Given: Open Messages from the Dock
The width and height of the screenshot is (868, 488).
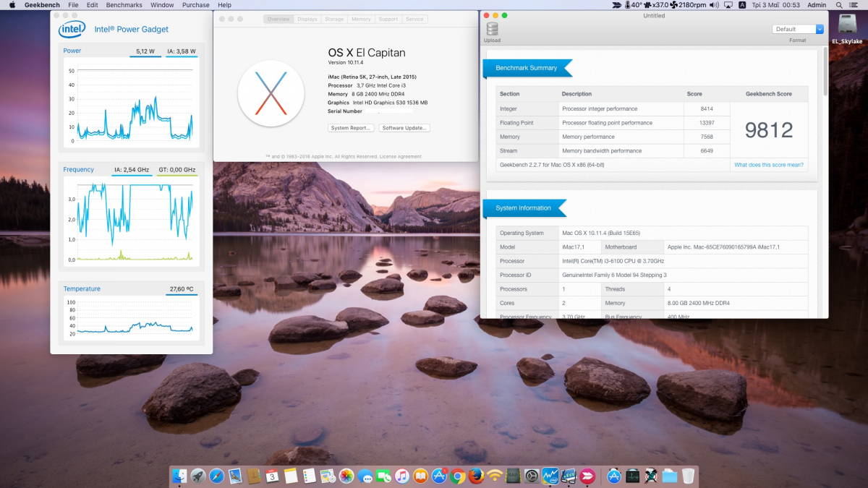Looking at the screenshot, I should [x=365, y=476].
